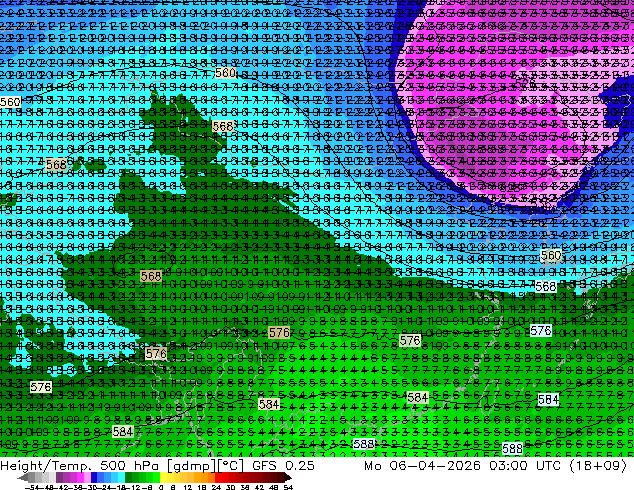Select the bright red legend swatch above 24
This screenshot has height=490, width=634.
[218, 477]
